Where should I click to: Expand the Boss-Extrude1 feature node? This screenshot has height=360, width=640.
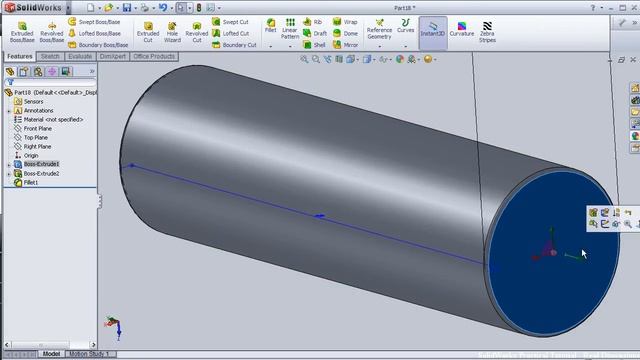pos(9,165)
